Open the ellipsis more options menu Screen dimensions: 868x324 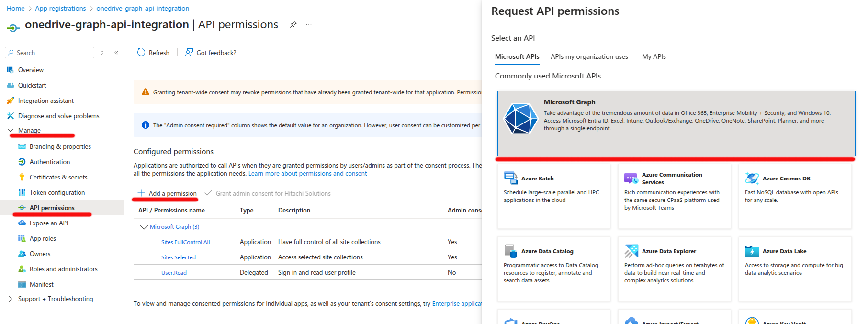click(309, 24)
